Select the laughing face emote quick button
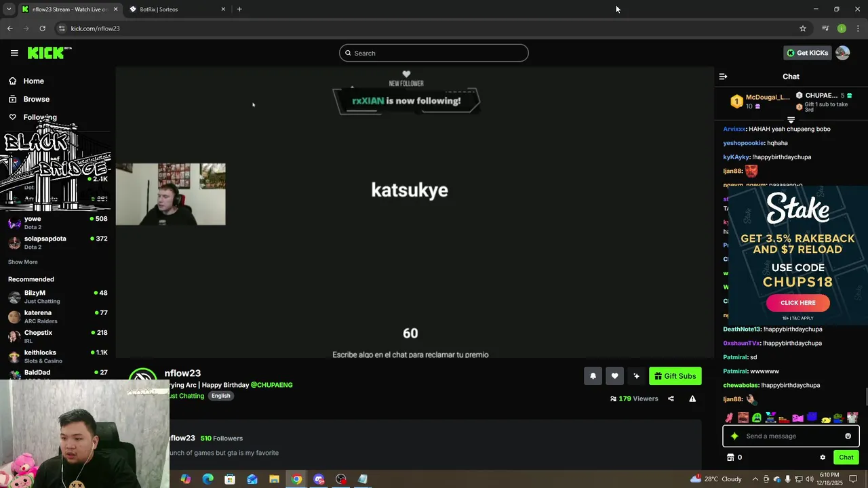This screenshot has width=868, height=488. click(x=743, y=418)
